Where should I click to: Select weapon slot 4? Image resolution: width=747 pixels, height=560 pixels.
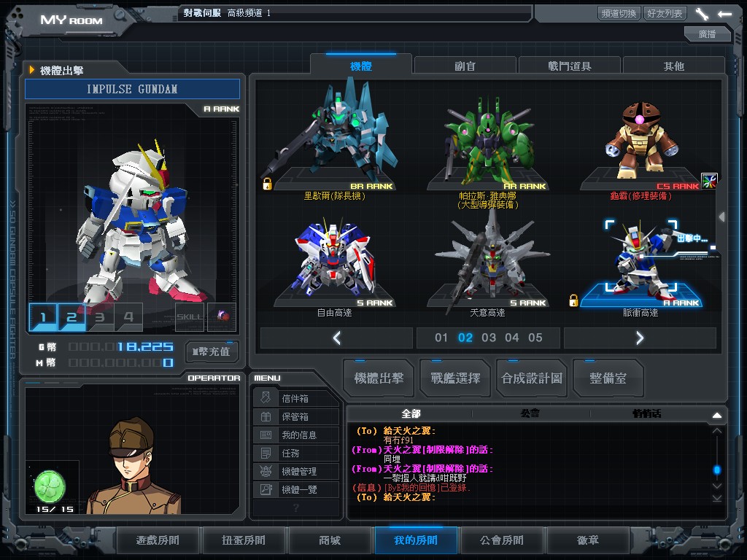coord(128,316)
